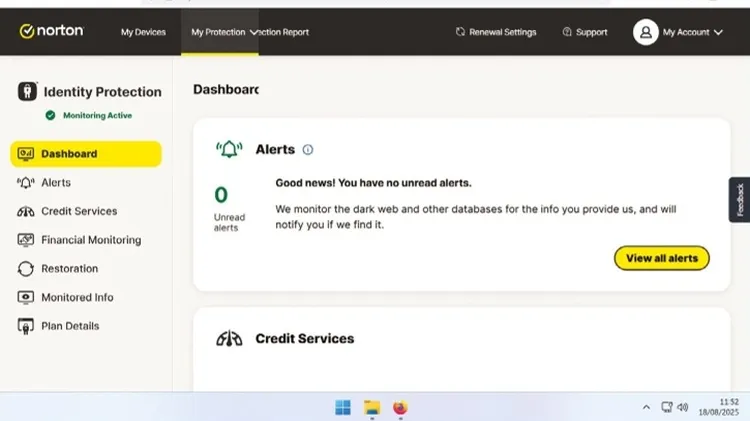Click the Norton logo in header
Viewport: 750px width, 421px height.
click(x=52, y=31)
